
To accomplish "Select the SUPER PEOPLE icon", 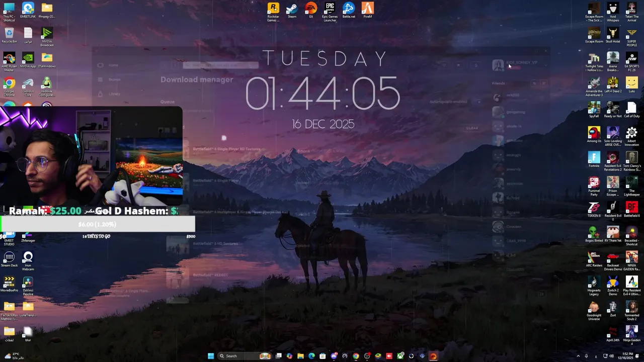I will click(x=631, y=37).
